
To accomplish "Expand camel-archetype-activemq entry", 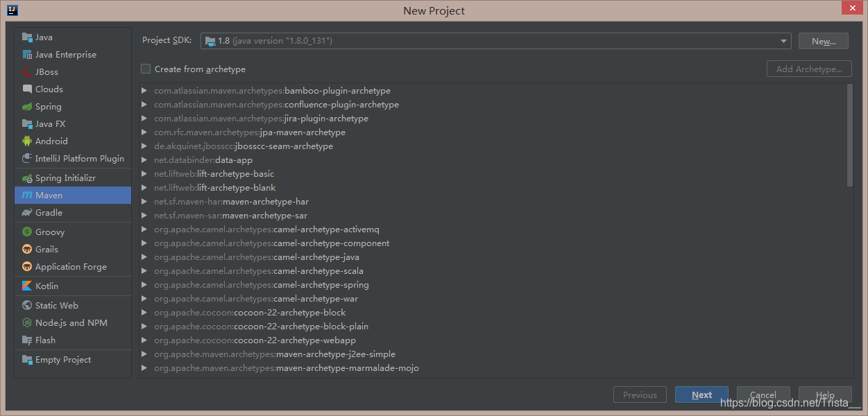I will 144,229.
